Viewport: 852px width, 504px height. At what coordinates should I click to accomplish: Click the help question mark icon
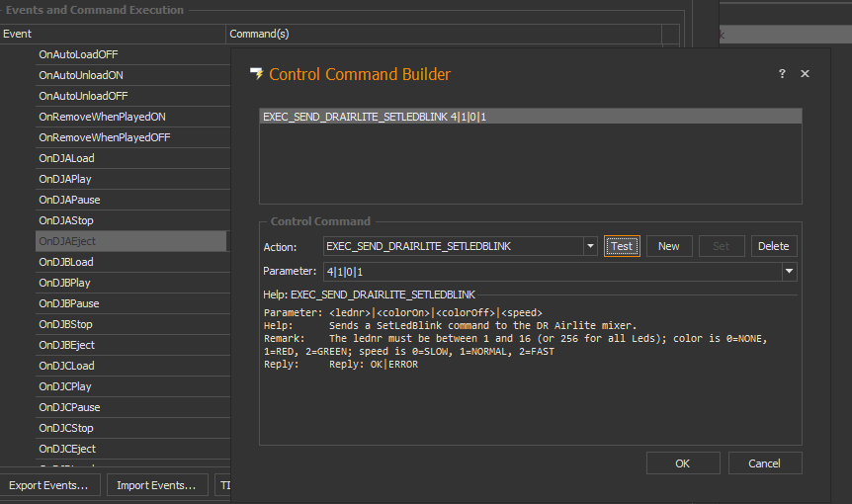tap(782, 74)
